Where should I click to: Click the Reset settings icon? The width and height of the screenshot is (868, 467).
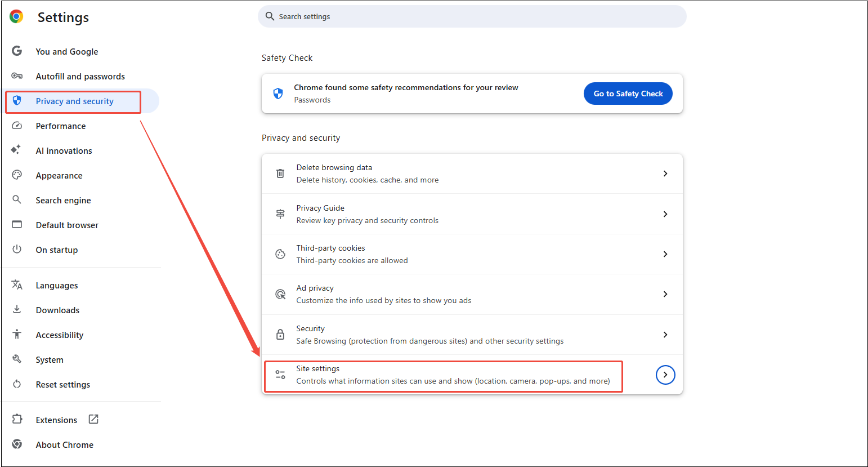tap(17, 384)
